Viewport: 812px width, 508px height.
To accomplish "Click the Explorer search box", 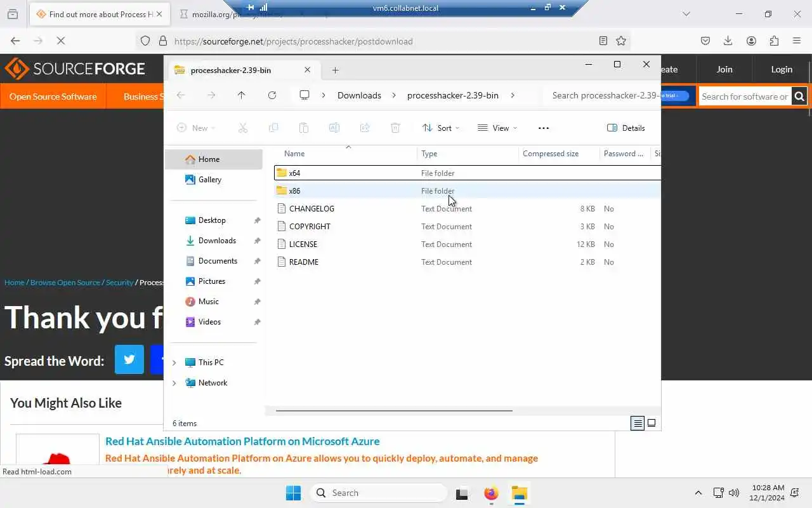I will click(x=601, y=95).
